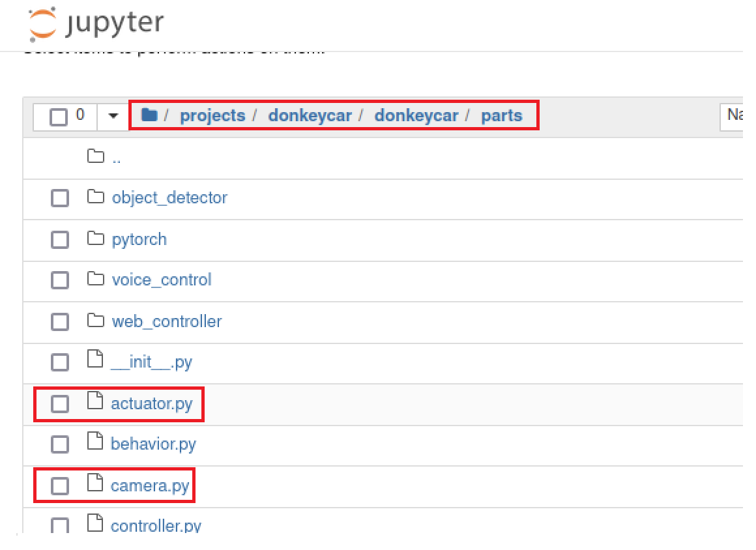Image resolution: width=756 pixels, height=550 pixels.
Task: Navigate to projects in the breadcrumb
Action: tap(212, 115)
